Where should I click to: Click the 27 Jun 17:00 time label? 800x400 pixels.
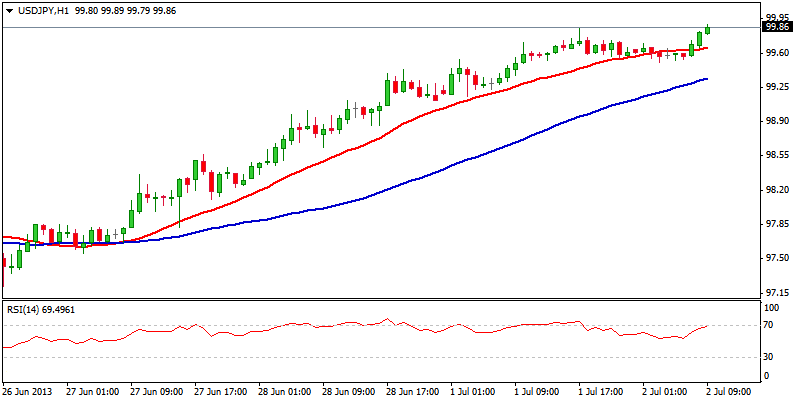tap(221, 392)
